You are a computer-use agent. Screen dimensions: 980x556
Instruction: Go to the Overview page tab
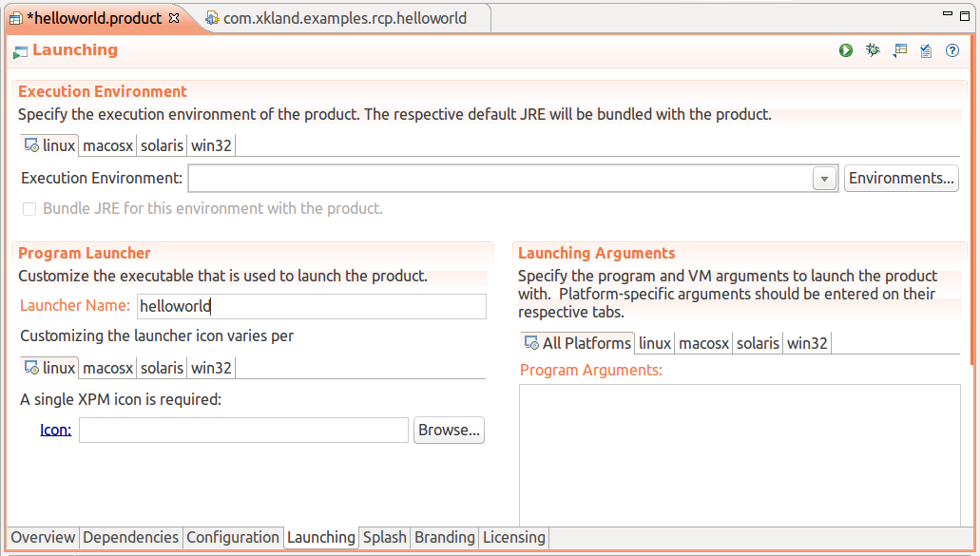(43, 538)
